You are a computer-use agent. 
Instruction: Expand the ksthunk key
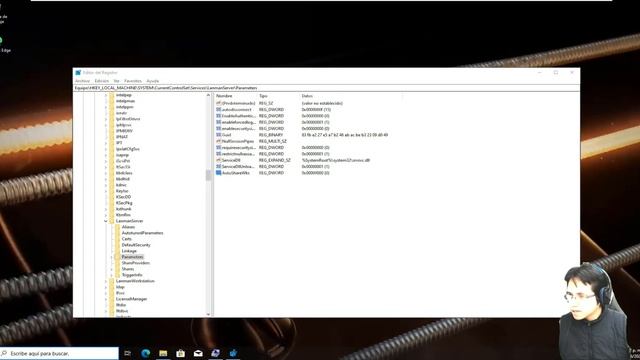[106, 209]
